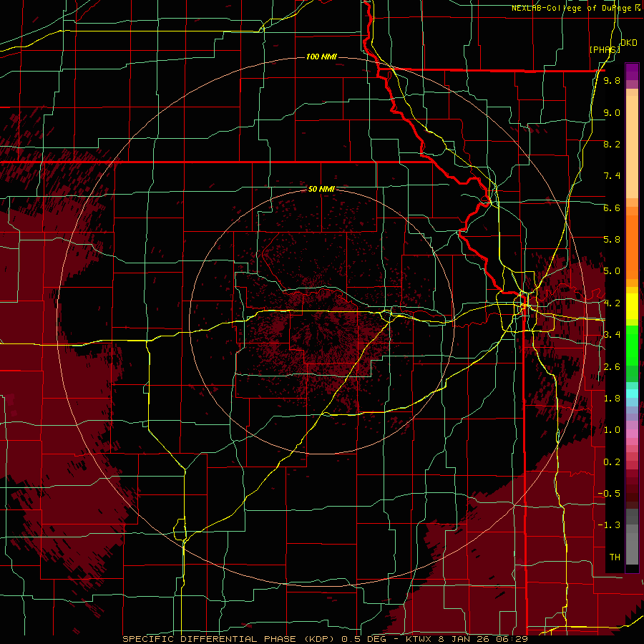Click the 50 NMI range ring label

click(x=321, y=189)
